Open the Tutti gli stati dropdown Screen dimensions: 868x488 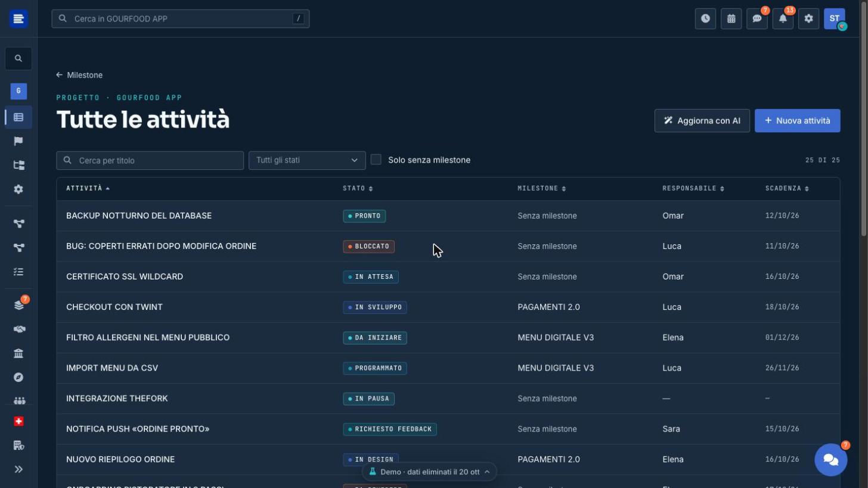pos(307,160)
